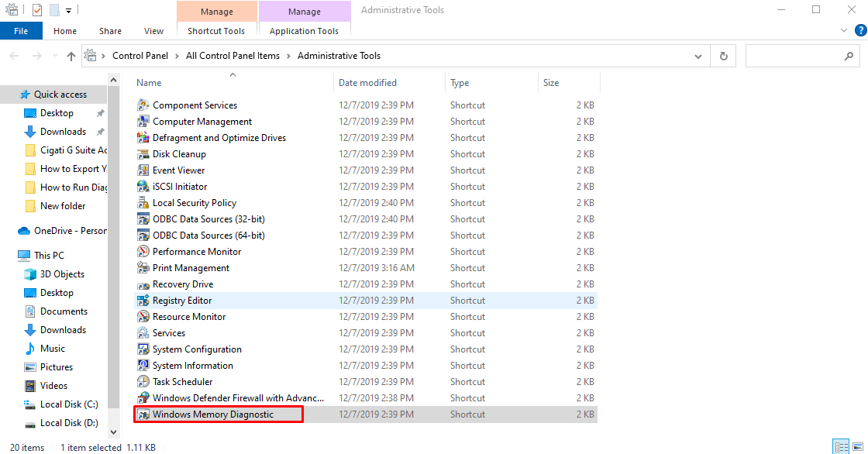Open Documents in navigation pane
Image resolution: width=868 pixels, height=454 pixels.
pyautogui.click(x=56, y=311)
